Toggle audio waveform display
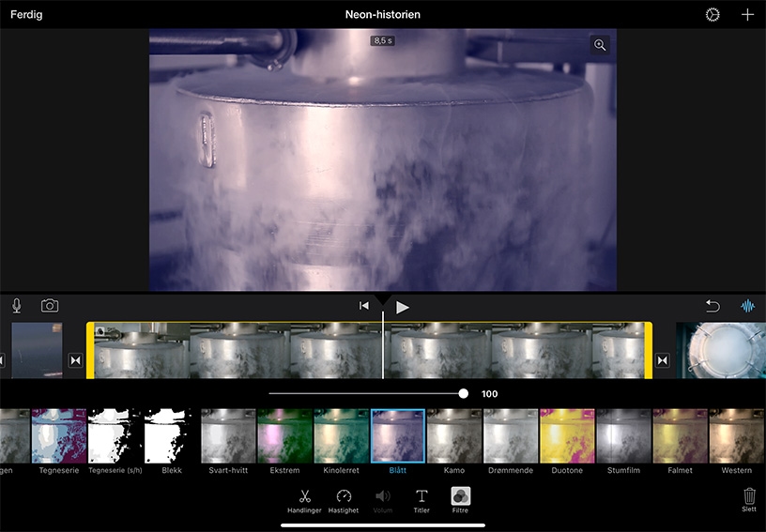The width and height of the screenshot is (766, 532). pyautogui.click(x=747, y=306)
